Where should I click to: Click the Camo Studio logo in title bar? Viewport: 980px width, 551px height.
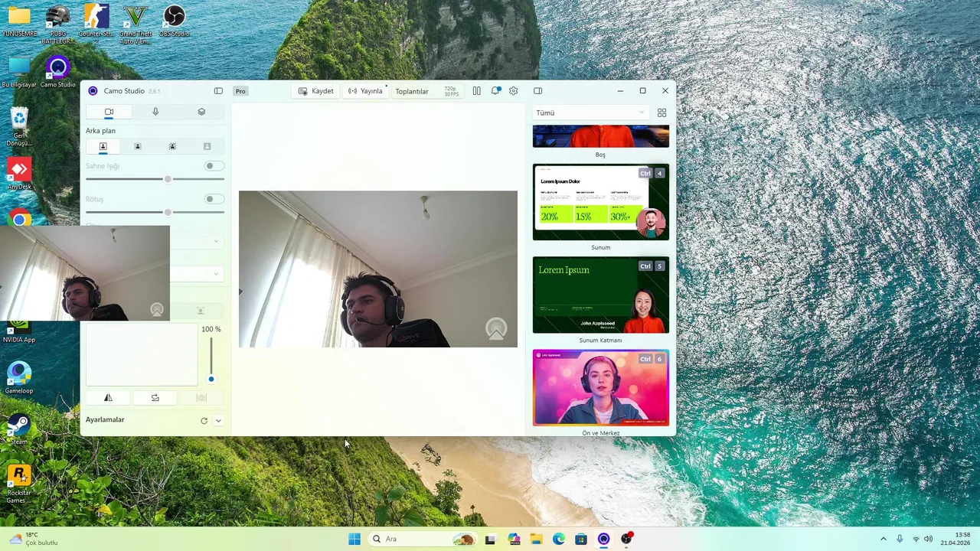pos(93,91)
